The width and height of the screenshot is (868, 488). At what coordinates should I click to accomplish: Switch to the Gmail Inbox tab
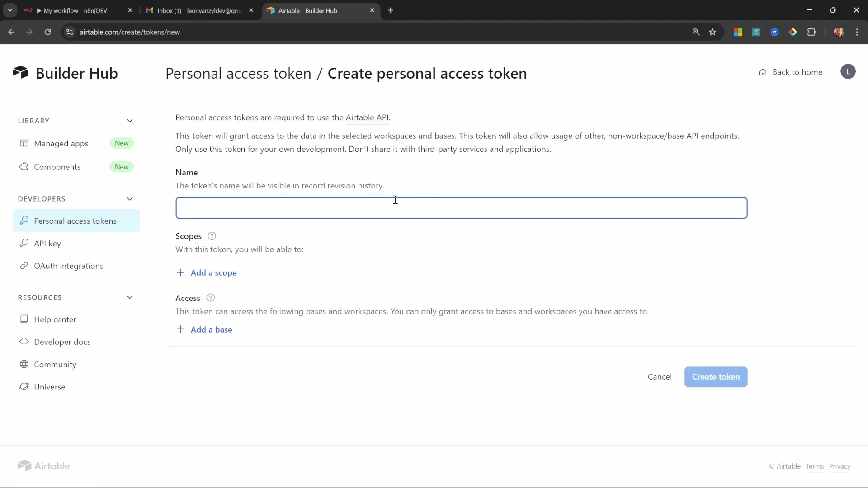point(199,10)
